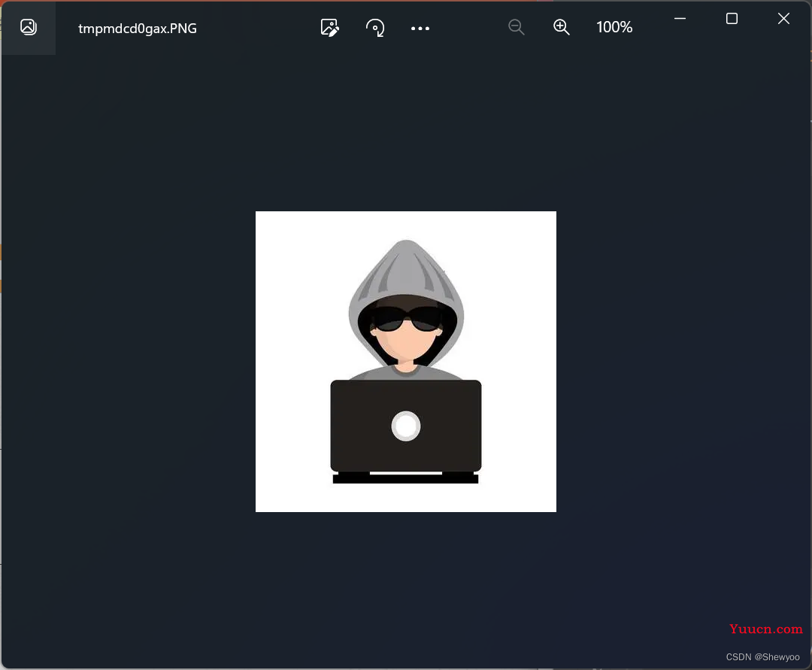Screen dimensions: 812x670
Task: Close the Photos window
Action: pyautogui.click(x=783, y=19)
